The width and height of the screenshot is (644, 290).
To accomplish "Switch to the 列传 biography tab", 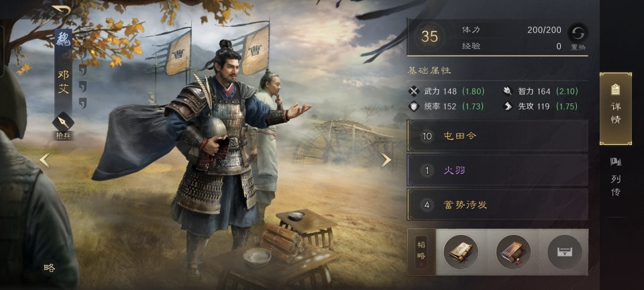I will [x=615, y=177].
